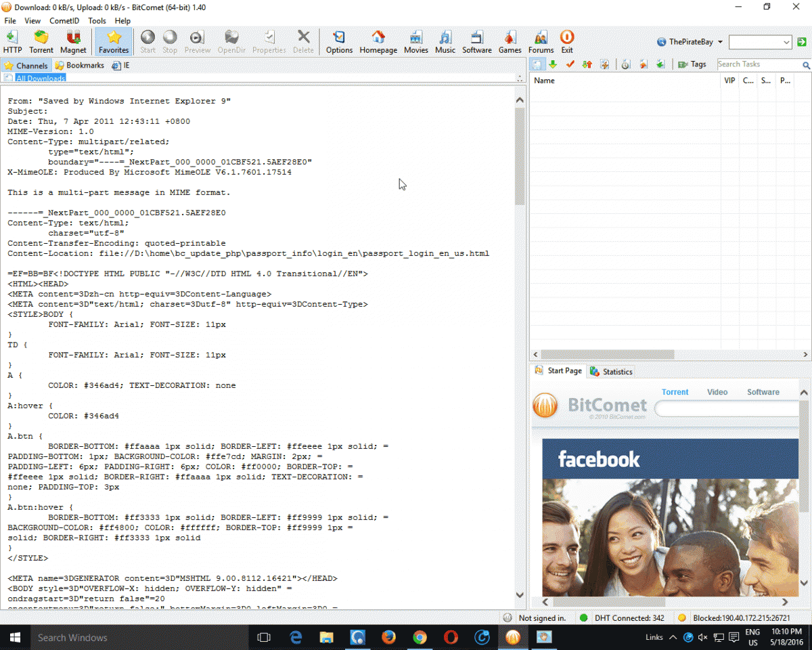Open the Options dialog
Image resolution: width=812 pixels, height=650 pixels.
(x=339, y=41)
